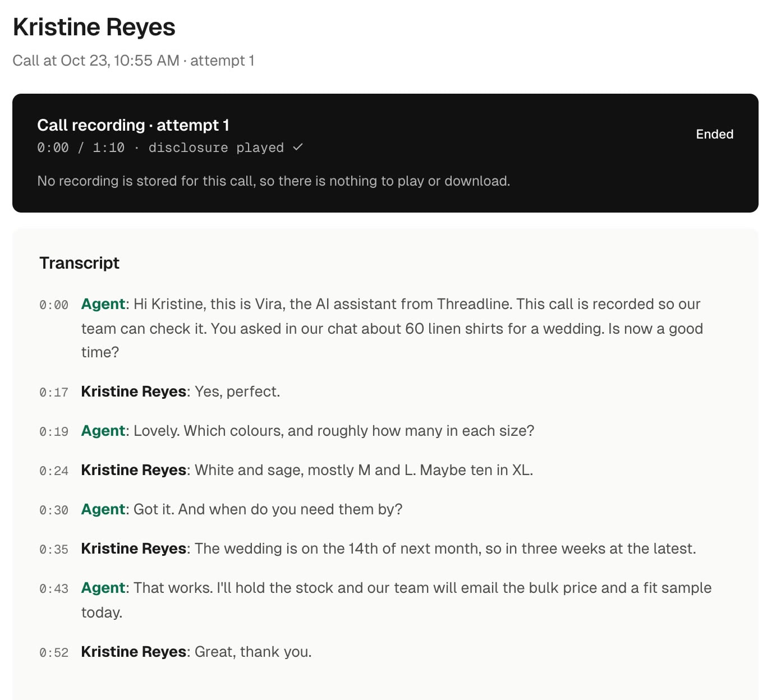The width and height of the screenshot is (767, 700).
Task: Click the "Agent" speaker label at 0:19
Action: [103, 431]
